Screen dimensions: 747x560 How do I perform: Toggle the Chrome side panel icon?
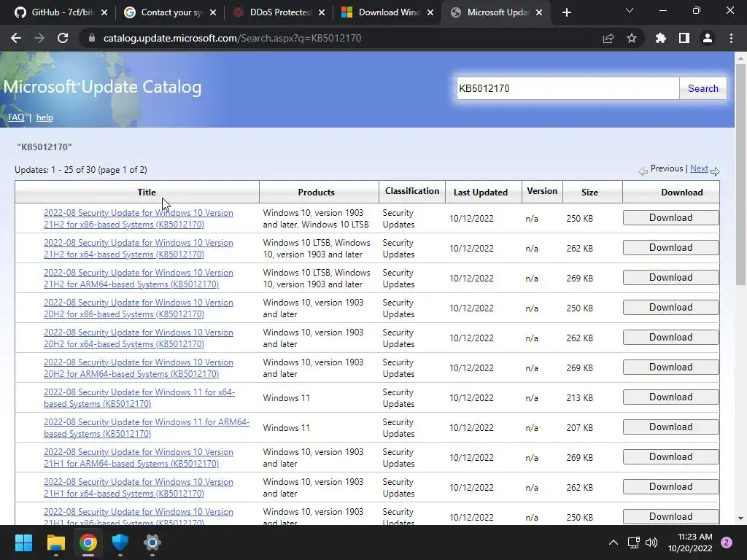(684, 38)
